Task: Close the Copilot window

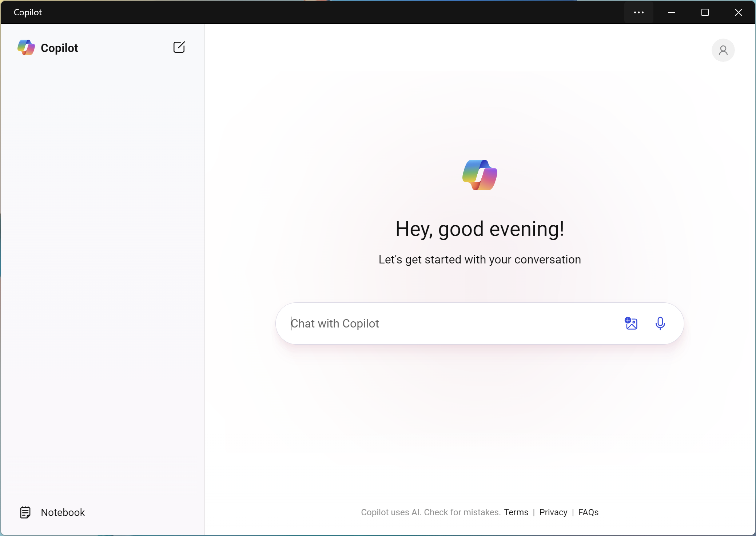Action: (738, 12)
